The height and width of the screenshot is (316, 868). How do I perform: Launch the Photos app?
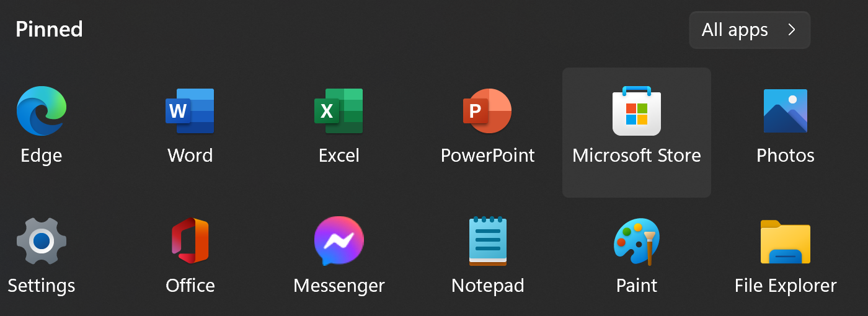(786, 111)
